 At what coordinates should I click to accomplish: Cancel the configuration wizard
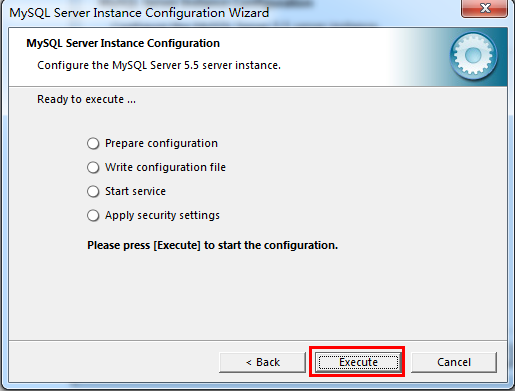click(x=454, y=362)
